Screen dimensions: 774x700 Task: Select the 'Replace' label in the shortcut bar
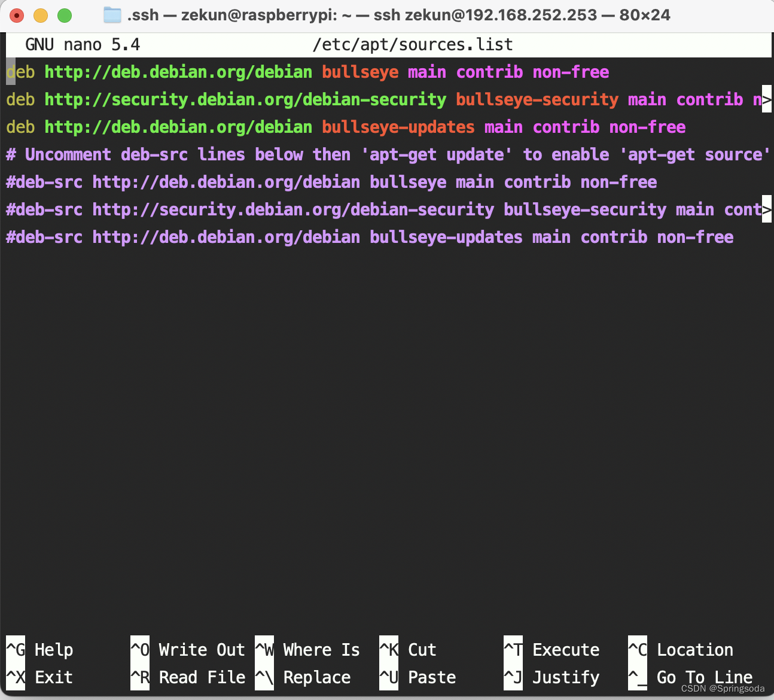coord(316,677)
